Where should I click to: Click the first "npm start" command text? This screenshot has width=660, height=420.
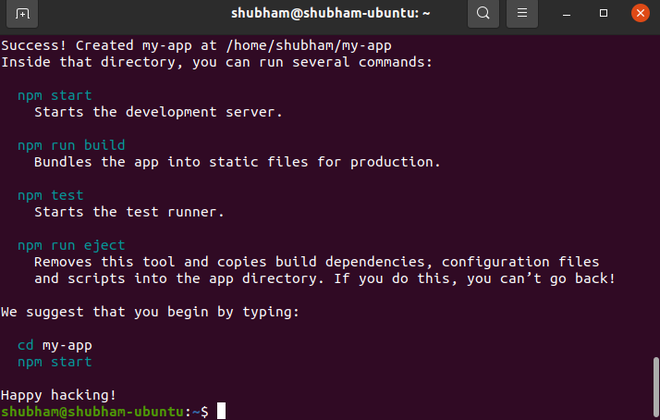click(54, 95)
